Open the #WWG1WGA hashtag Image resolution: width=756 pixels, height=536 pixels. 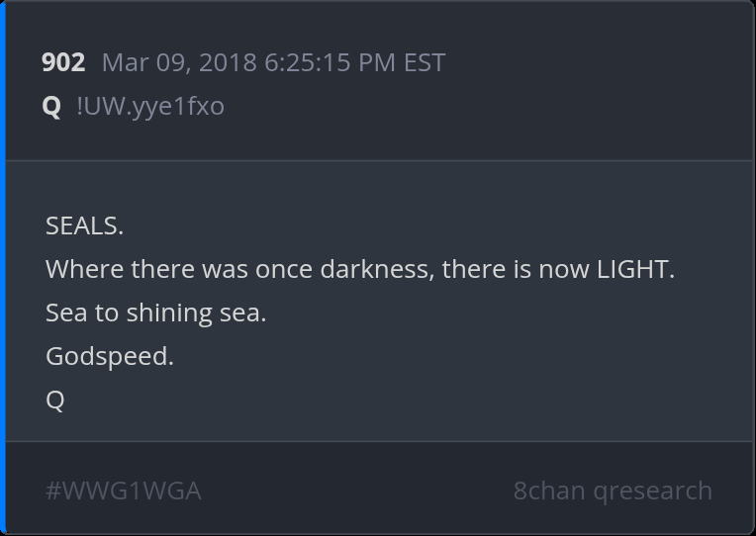pos(124,491)
